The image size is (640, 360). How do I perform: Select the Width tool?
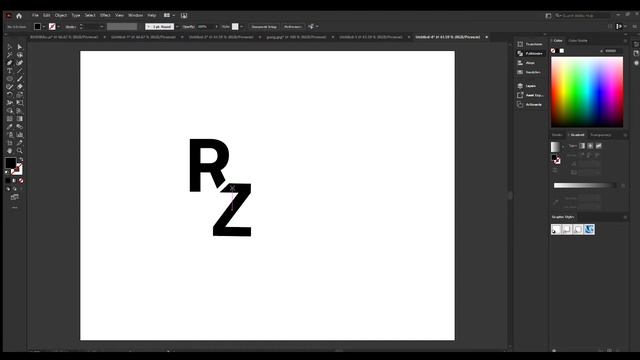pos(10,102)
